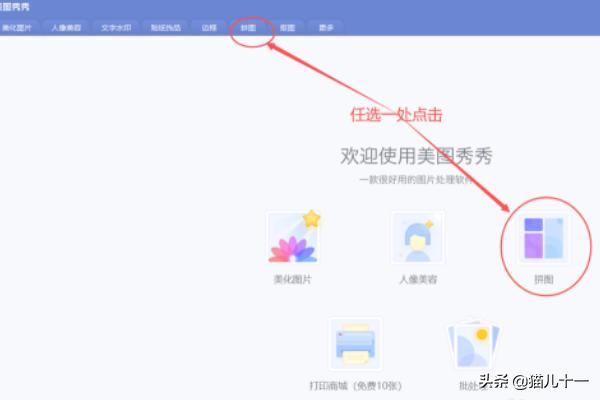Switch to the 美化图片 tab
The image size is (600, 400).
17,28
